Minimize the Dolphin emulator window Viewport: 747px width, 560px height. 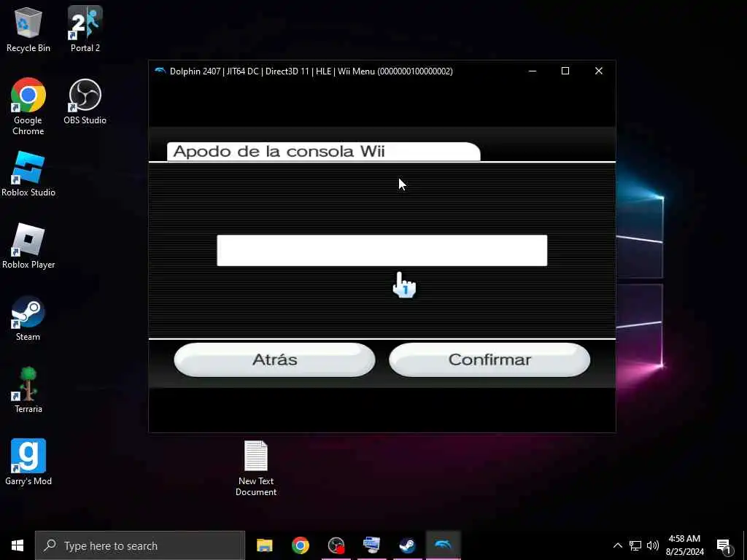[x=533, y=71]
